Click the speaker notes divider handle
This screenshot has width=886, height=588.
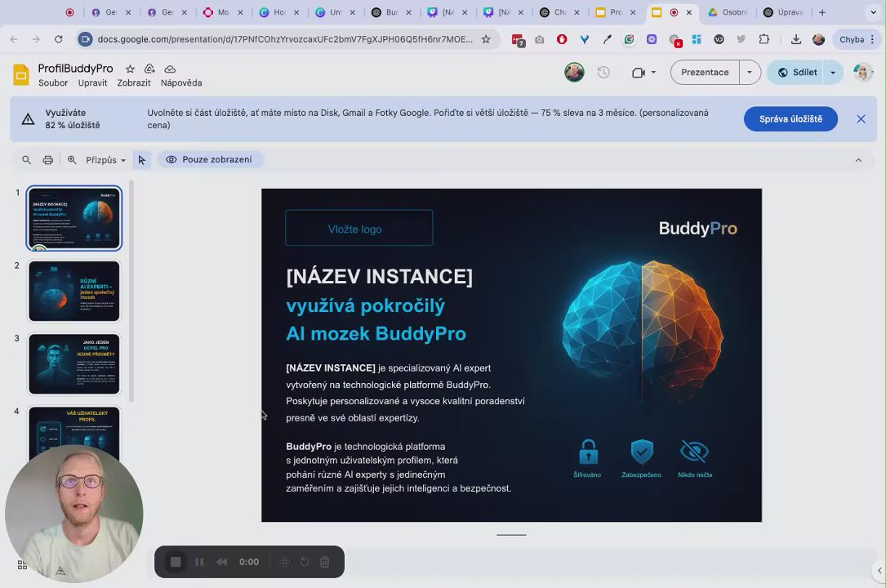point(511,534)
